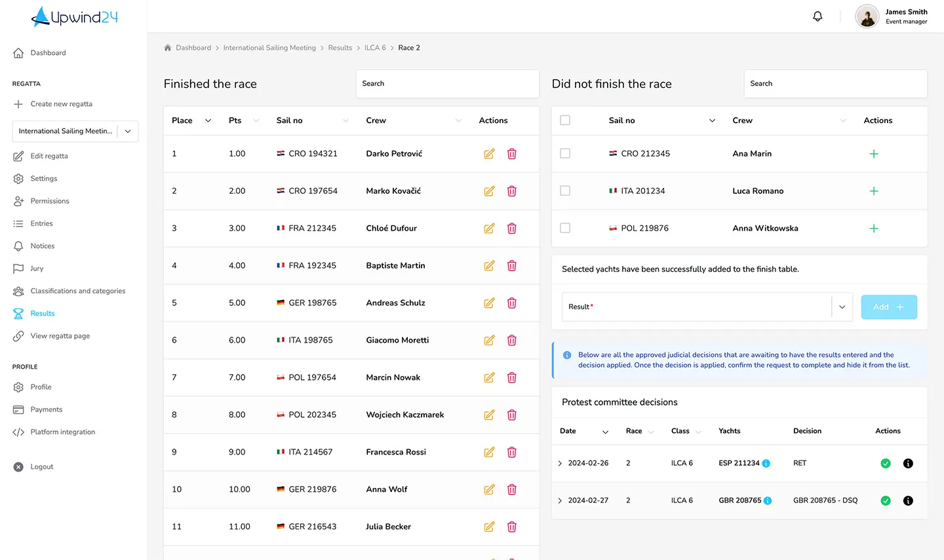Go to Dashboard via breadcrumb home icon
The width and height of the screenshot is (944, 560).
[x=168, y=48]
